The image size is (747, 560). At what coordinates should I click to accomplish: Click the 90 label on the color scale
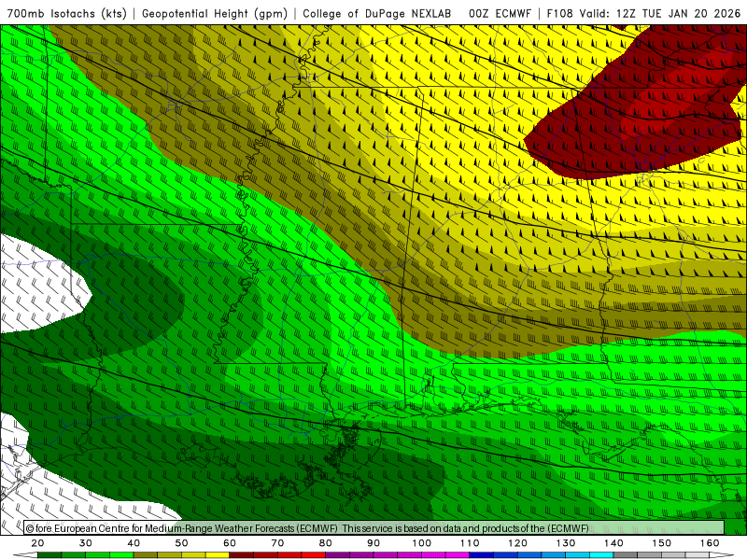(373, 543)
